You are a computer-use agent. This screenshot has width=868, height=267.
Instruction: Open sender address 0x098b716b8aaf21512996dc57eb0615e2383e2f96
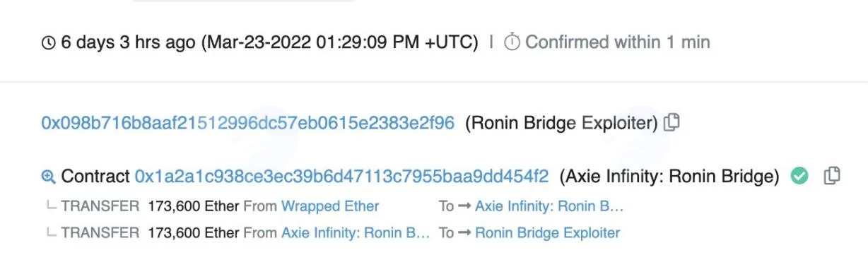[x=248, y=123]
